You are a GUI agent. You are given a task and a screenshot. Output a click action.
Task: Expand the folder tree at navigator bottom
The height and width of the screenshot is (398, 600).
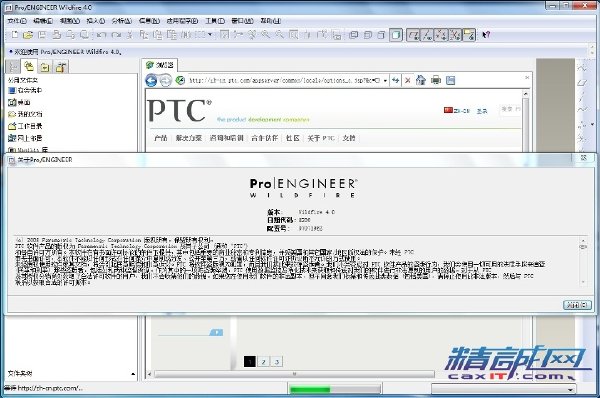(x=133, y=374)
